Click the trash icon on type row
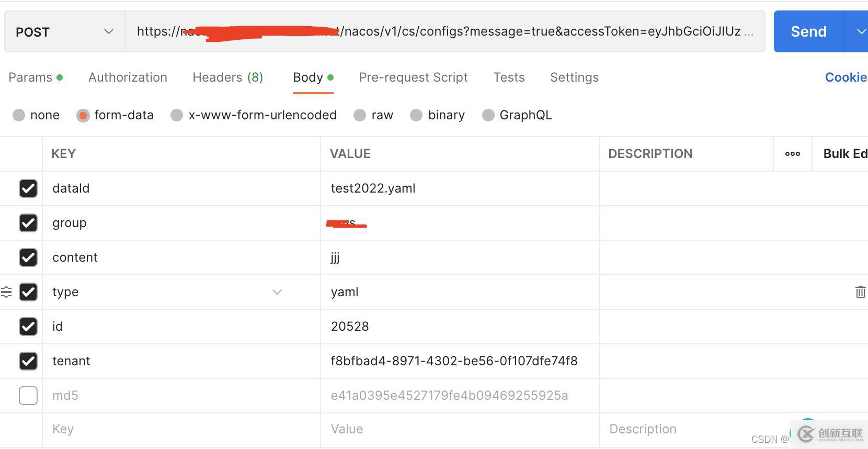 tap(860, 292)
